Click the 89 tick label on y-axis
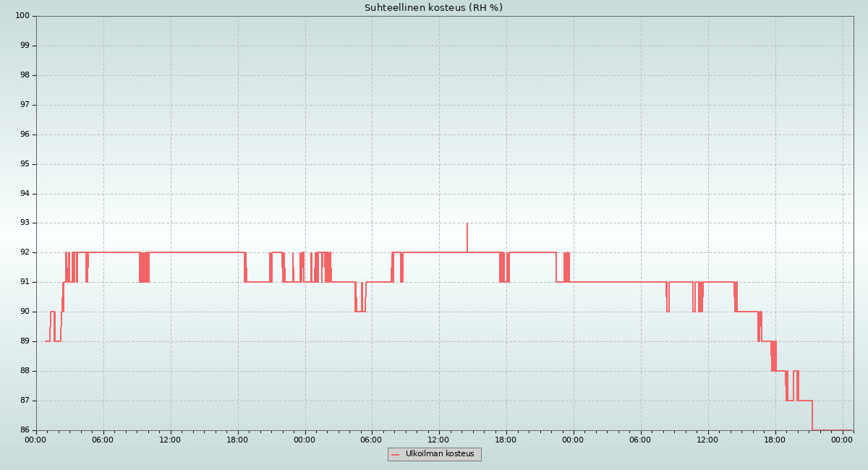The height and width of the screenshot is (470, 868). [x=25, y=341]
